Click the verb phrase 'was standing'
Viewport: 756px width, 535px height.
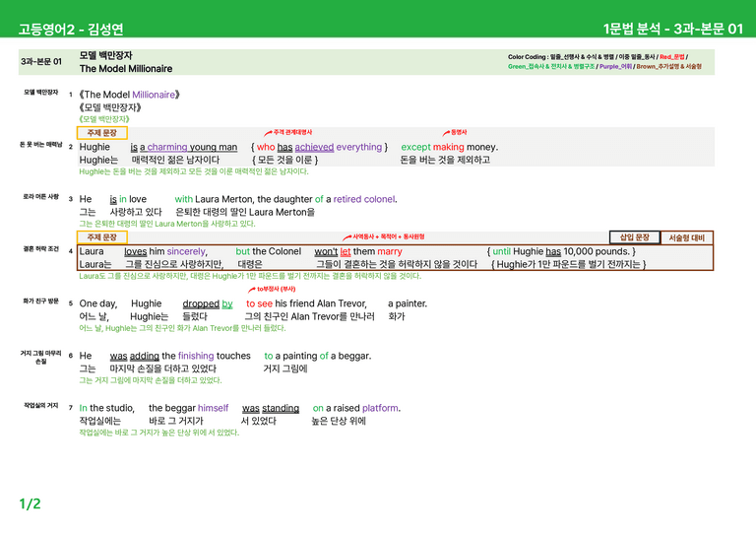[x=271, y=408]
